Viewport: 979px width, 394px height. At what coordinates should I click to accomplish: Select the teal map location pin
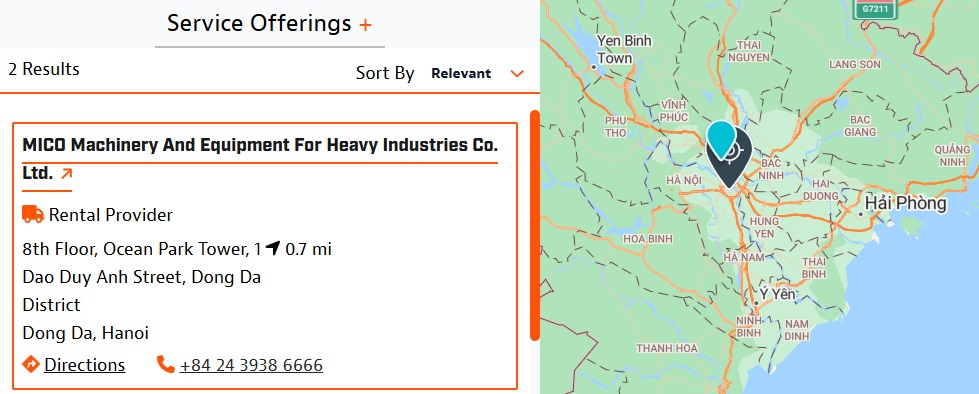pyautogui.click(x=720, y=139)
